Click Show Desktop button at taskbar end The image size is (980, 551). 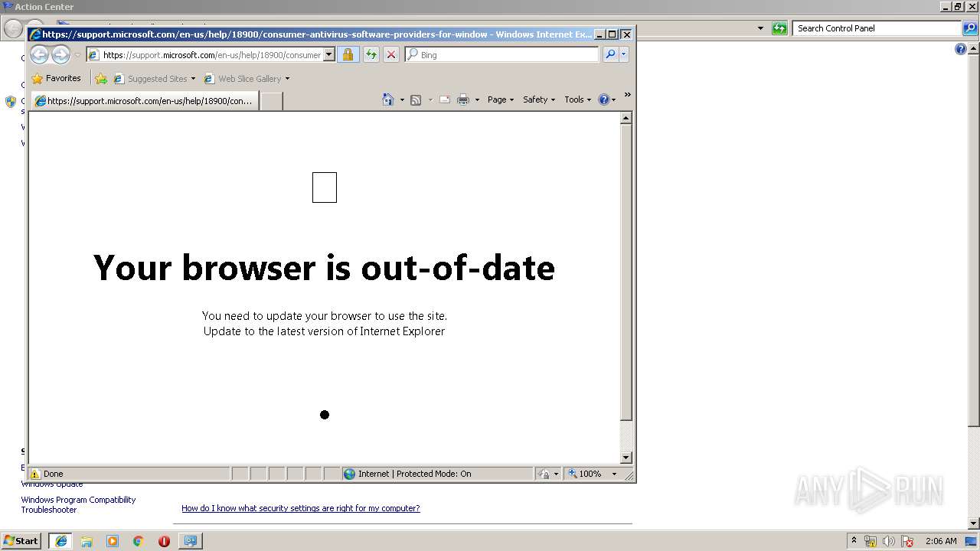click(972, 541)
